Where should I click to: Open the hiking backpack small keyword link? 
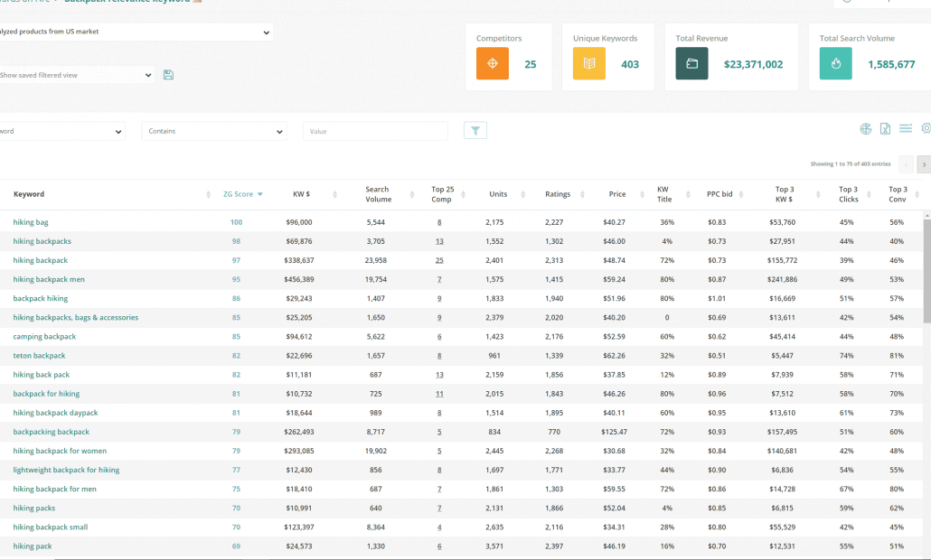pyautogui.click(x=51, y=527)
